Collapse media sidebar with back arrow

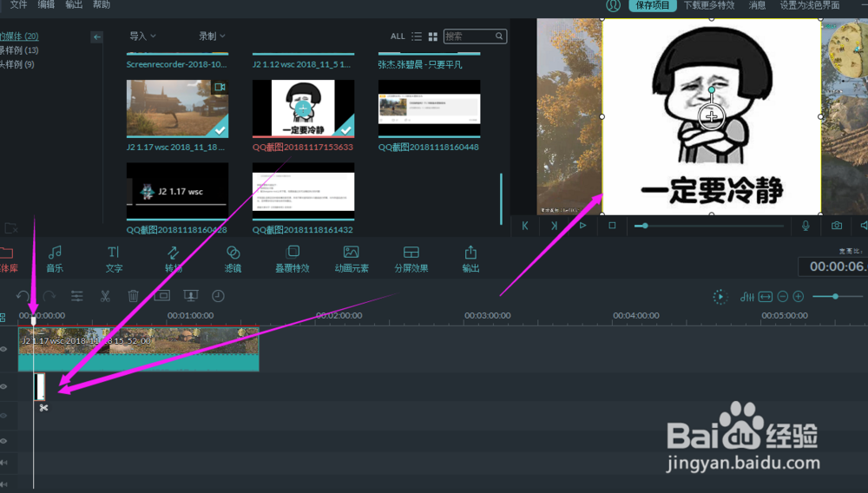coord(97,36)
